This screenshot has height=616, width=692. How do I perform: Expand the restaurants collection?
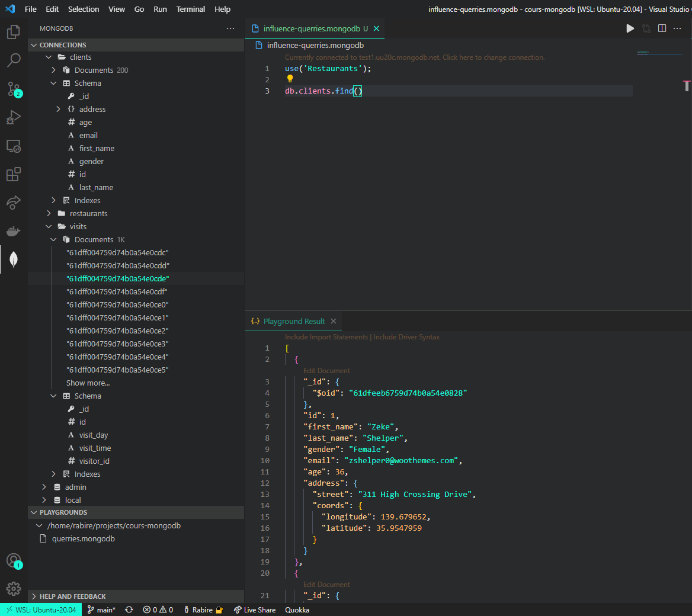pyautogui.click(x=49, y=214)
